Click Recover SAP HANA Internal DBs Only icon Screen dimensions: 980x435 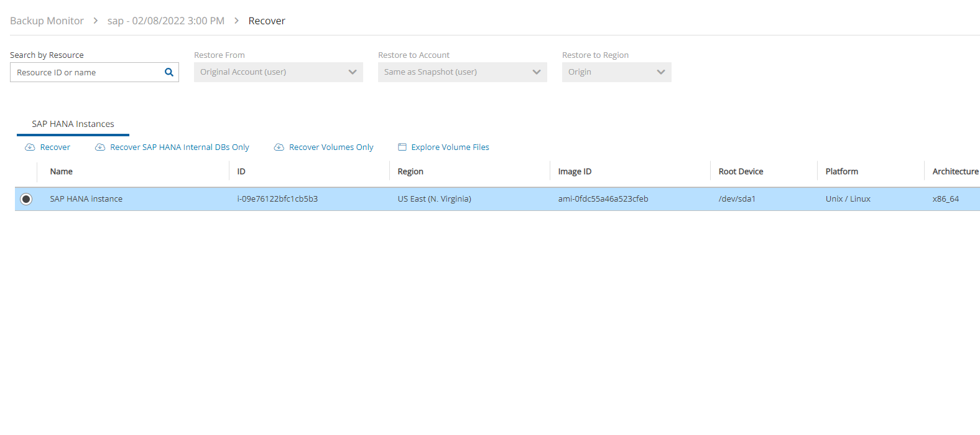[x=100, y=147]
